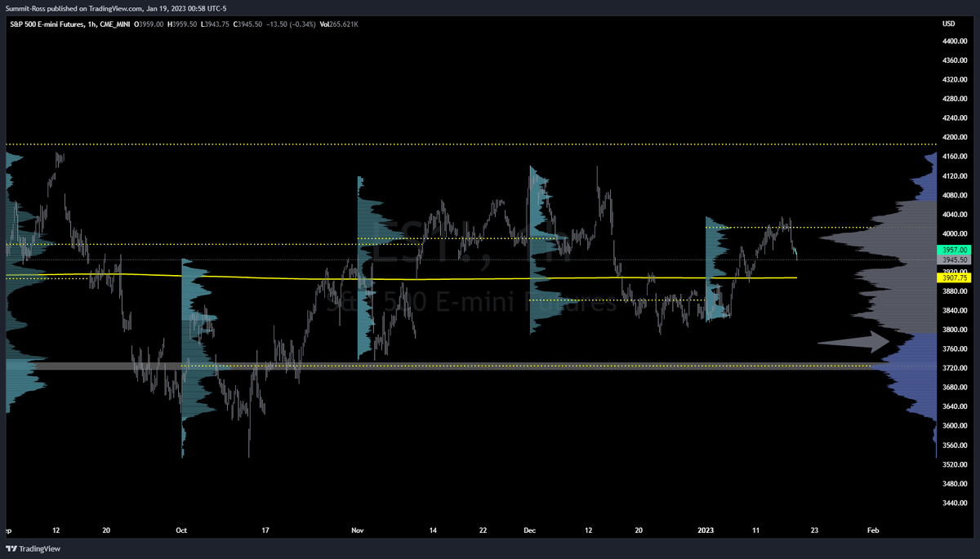Image resolution: width=980 pixels, height=559 pixels.
Task: Click the Oct label on time axis
Action: tap(181, 530)
